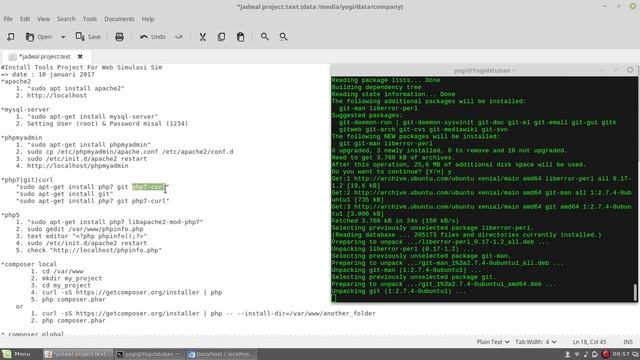Open the Search menu
The width and height of the screenshot is (640, 360).
[x=66, y=19]
